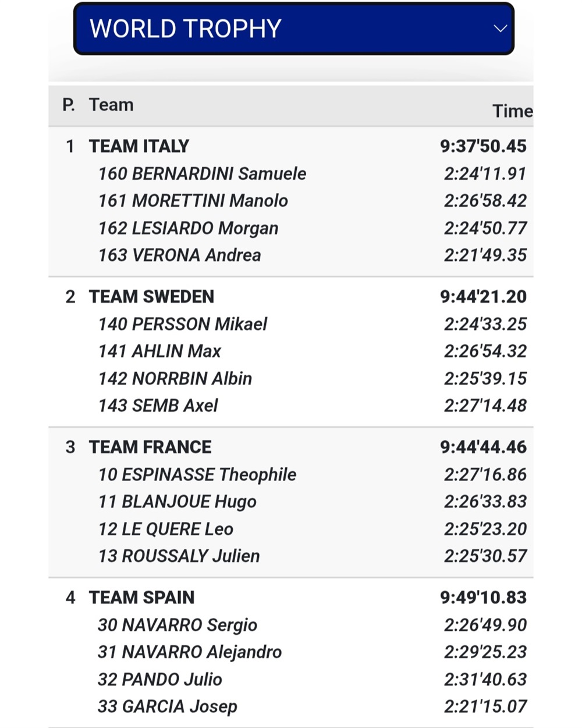Select the TEAM SPAIN row
Viewport: 582px width, 728px height.
(x=291, y=598)
